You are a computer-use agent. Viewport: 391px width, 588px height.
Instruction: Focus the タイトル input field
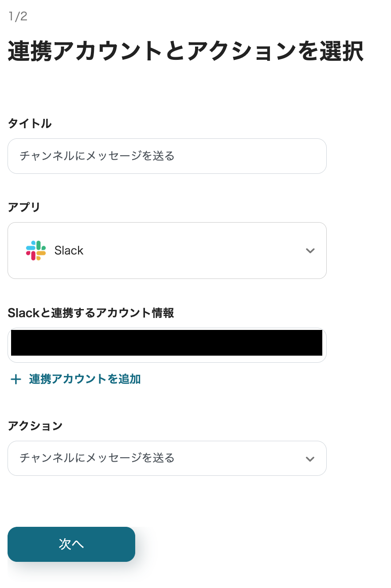click(x=167, y=156)
